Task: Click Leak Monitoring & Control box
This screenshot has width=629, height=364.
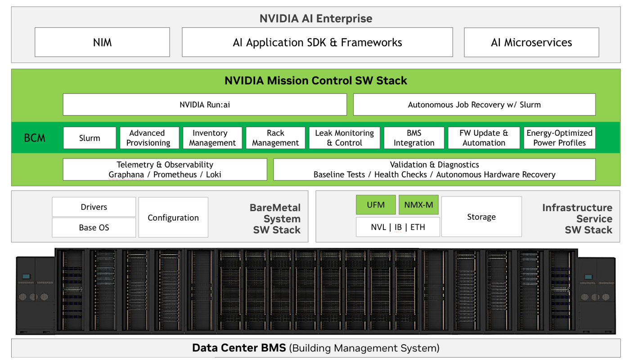Action: click(x=344, y=138)
